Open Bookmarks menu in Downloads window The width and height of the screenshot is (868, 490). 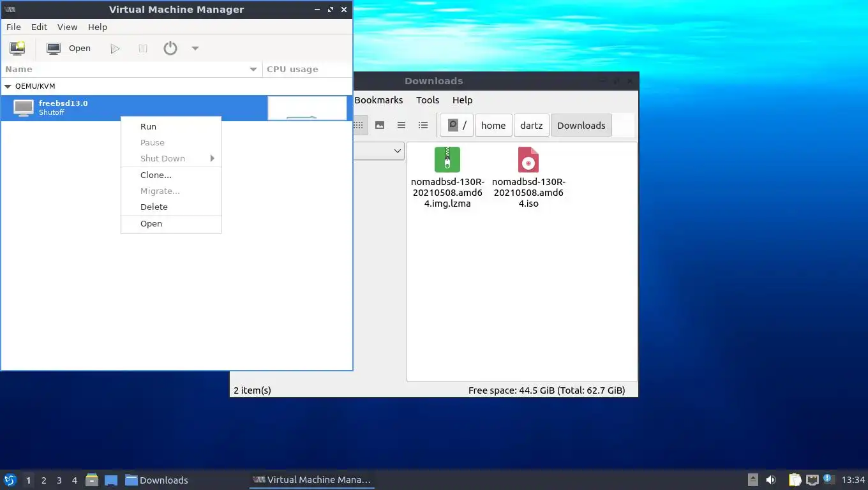378,100
